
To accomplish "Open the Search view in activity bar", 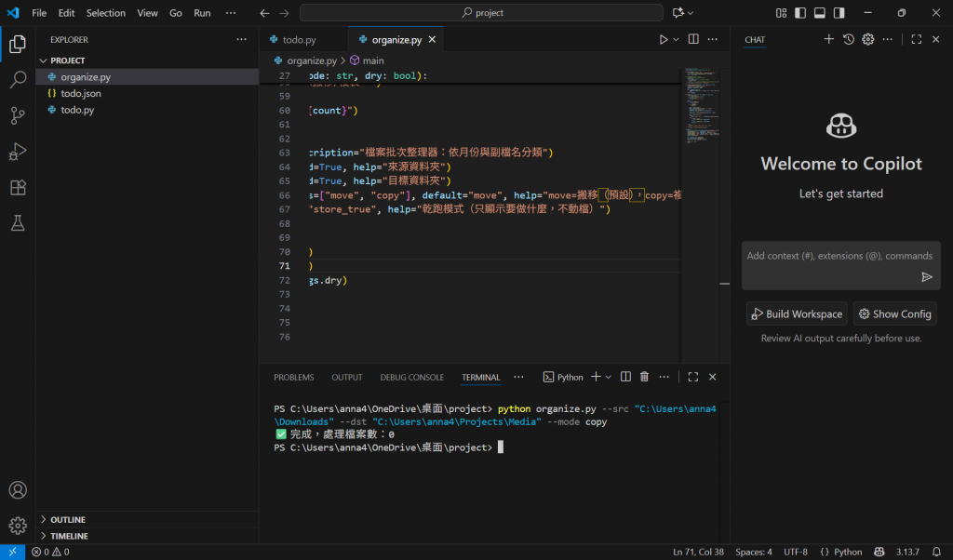I will pyautogui.click(x=18, y=80).
